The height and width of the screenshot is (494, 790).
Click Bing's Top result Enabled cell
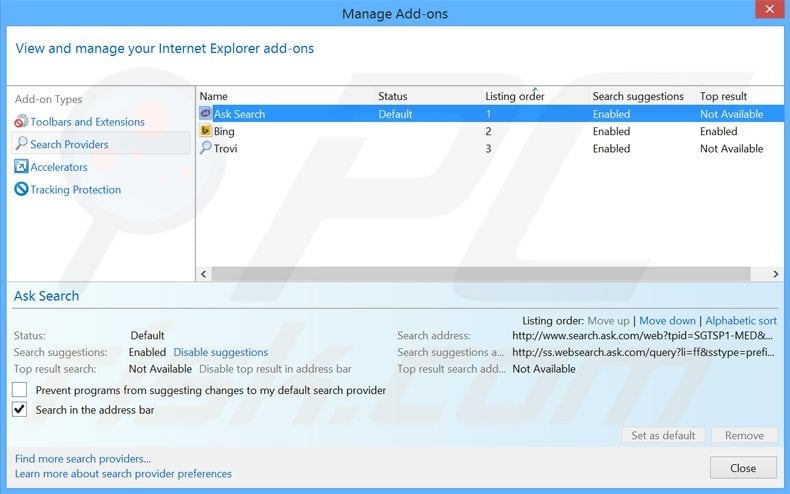click(x=718, y=131)
